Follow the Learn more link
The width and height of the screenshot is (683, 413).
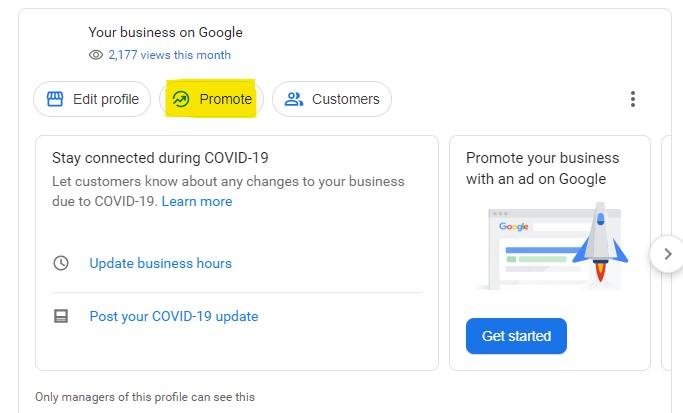197,201
